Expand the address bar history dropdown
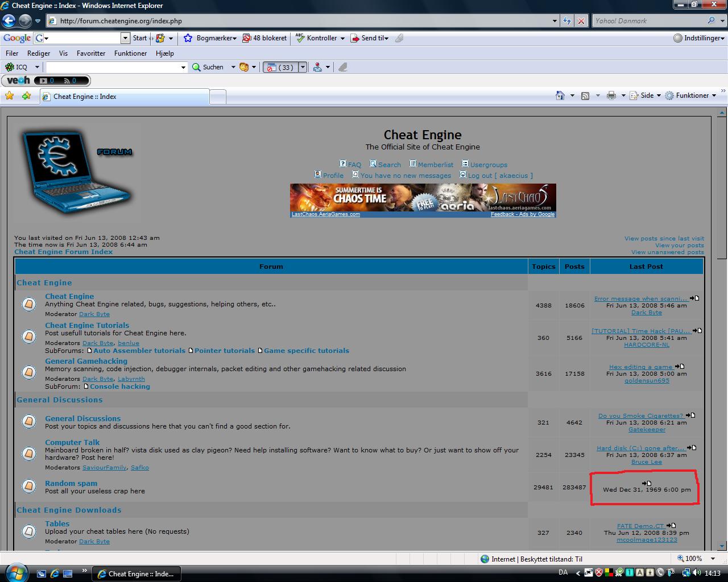Viewport: 728px width, 582px height. point(555,21)
